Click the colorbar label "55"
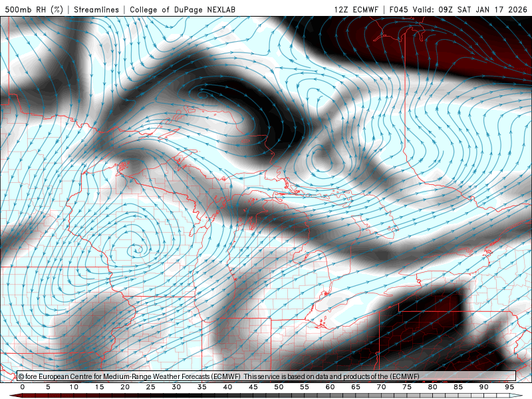532x399 pixels. pos(305,387)
